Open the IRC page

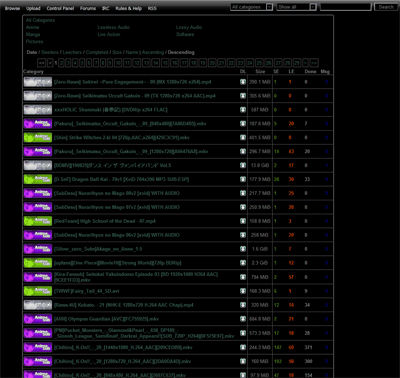pyautogui.click(x=106, y=8)
